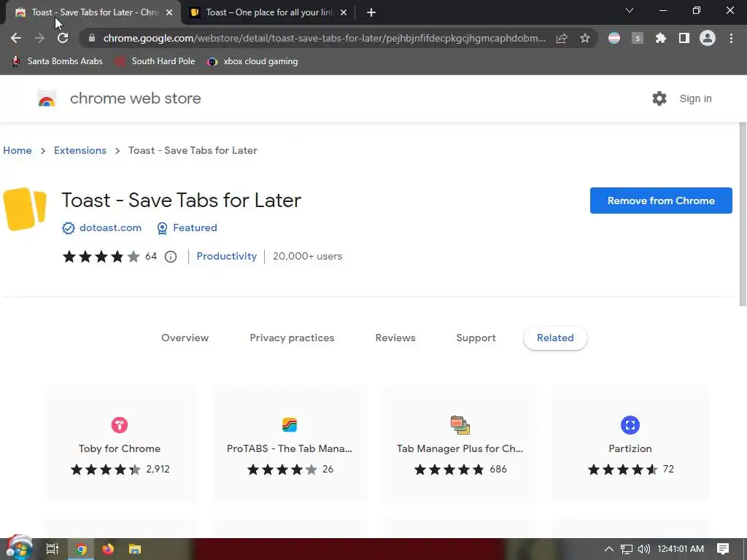Viewport: 747px width, 560px height.
Task: Click the Chrome taskbar icon
Action: (81, 549)
